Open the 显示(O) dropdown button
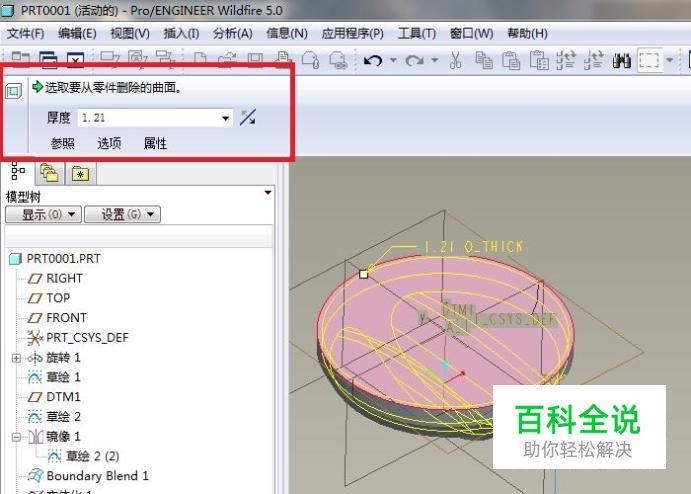This screenshot has width=691, height=494. (43, 215)
